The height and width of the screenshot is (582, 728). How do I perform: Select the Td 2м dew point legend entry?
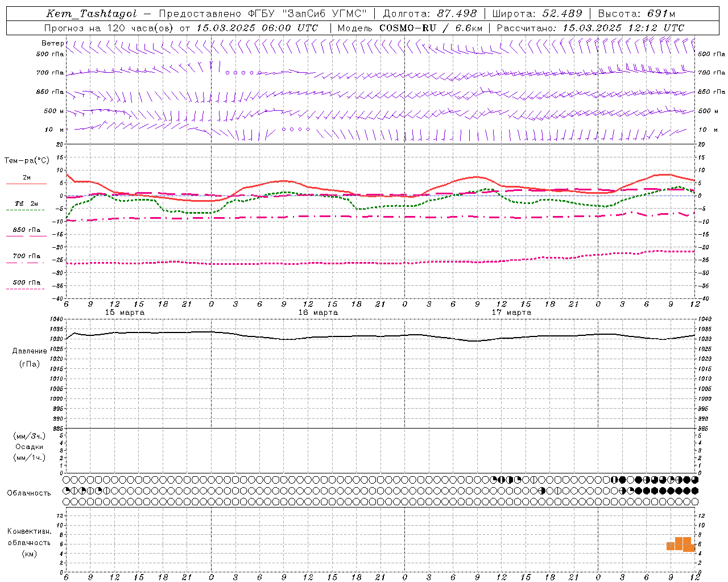pos(26,204)
